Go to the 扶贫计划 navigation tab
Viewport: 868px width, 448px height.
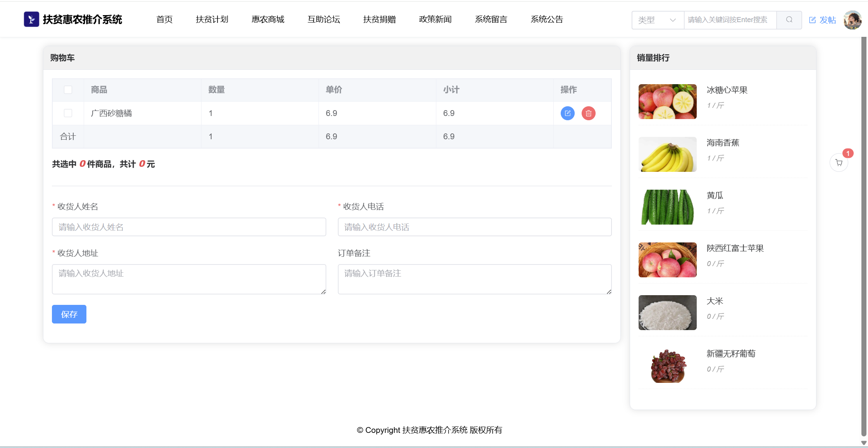[212, 19]
